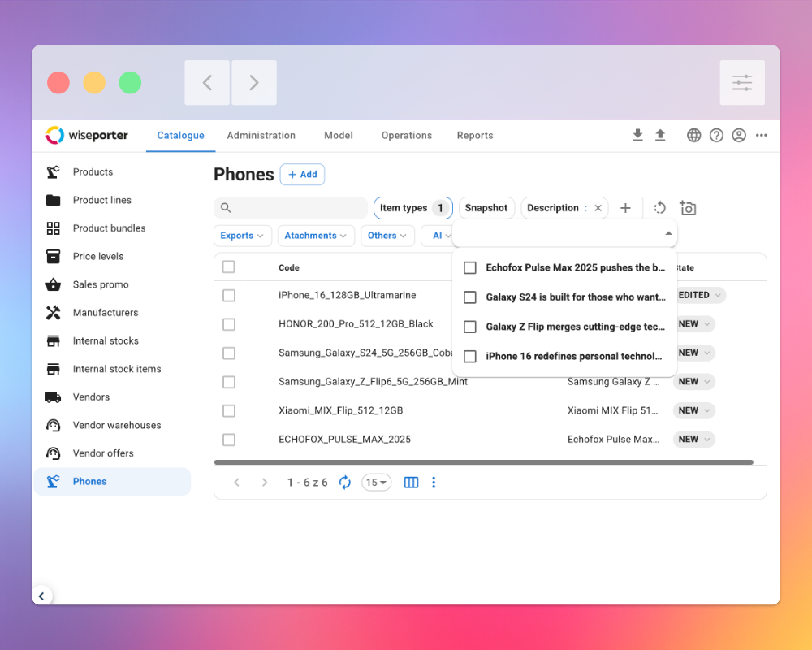Open Products in the sidebar
Screen dimensions: 812x650
[112, 172]
